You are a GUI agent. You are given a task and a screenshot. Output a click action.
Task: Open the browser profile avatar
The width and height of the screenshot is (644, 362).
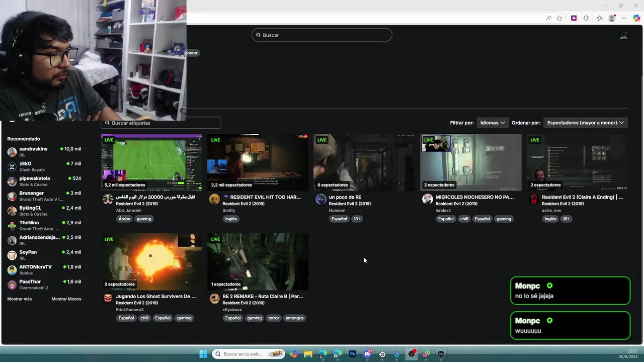[612, 18]
